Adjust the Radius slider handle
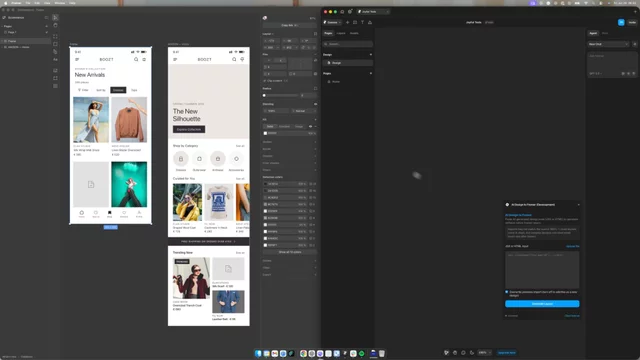The image size is (640, 360). [264, 95]
